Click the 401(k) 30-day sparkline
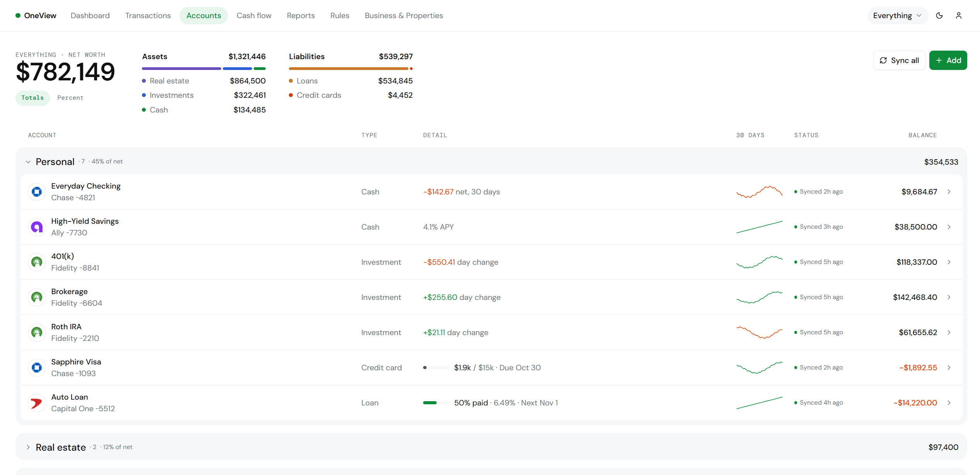980x475 pixels. (x=760, y=262)
